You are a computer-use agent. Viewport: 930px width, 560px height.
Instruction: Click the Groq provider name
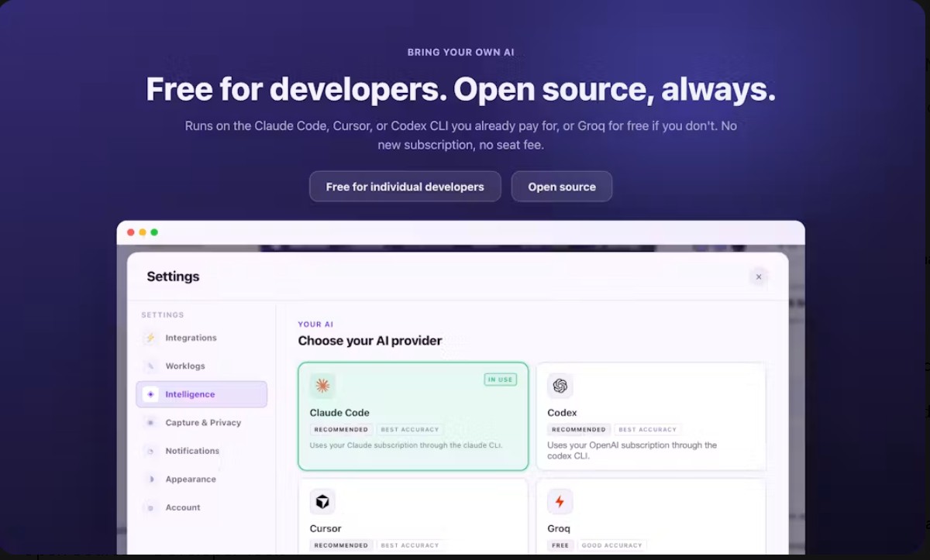[x=559, y=528]
